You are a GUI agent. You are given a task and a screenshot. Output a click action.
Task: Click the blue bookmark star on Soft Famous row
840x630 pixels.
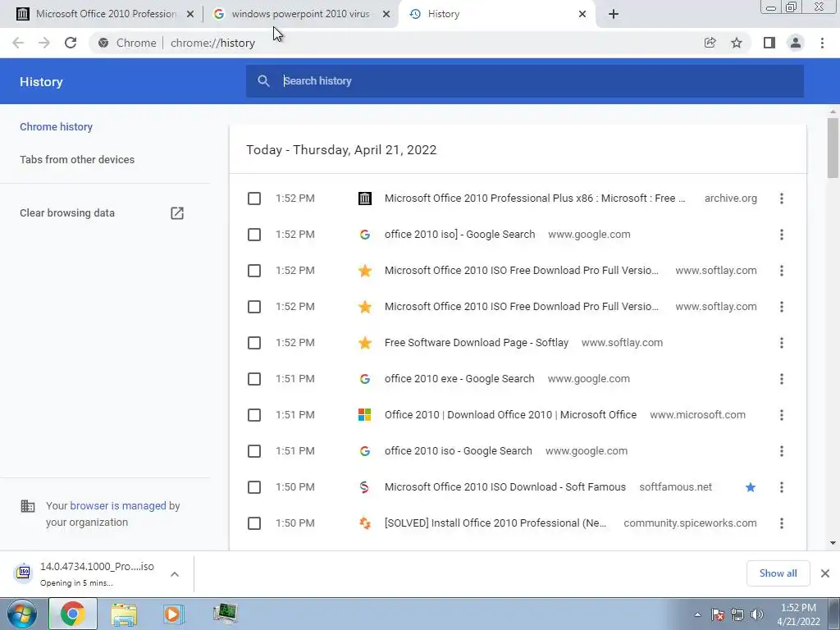point(751,487)
